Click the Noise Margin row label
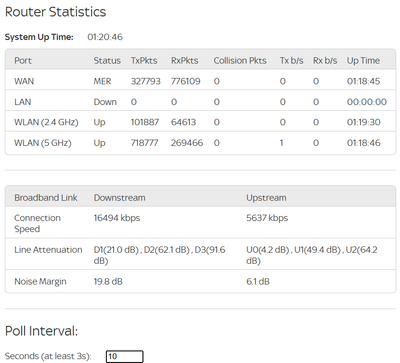The image size is (400, 363). click(40, 282)
